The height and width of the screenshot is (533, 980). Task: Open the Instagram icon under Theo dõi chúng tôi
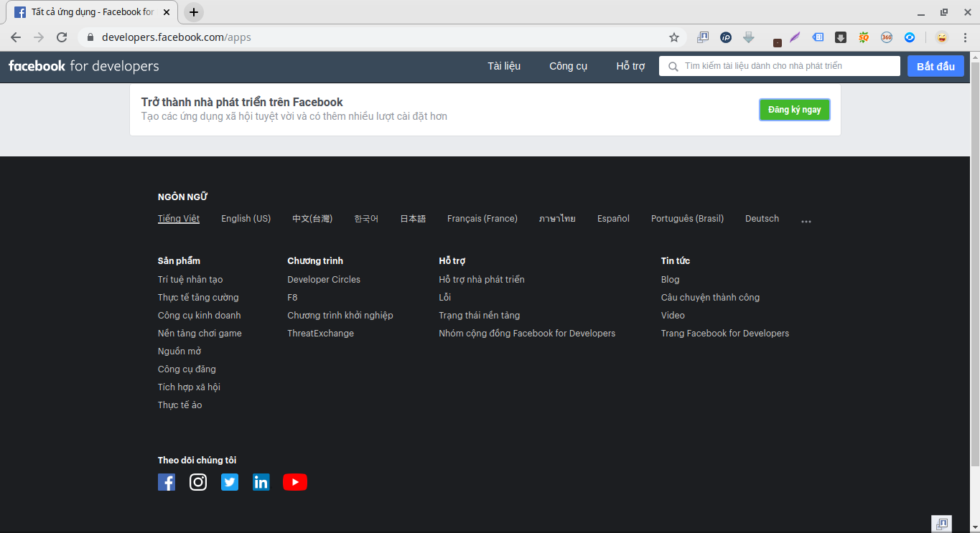point(198,482)
